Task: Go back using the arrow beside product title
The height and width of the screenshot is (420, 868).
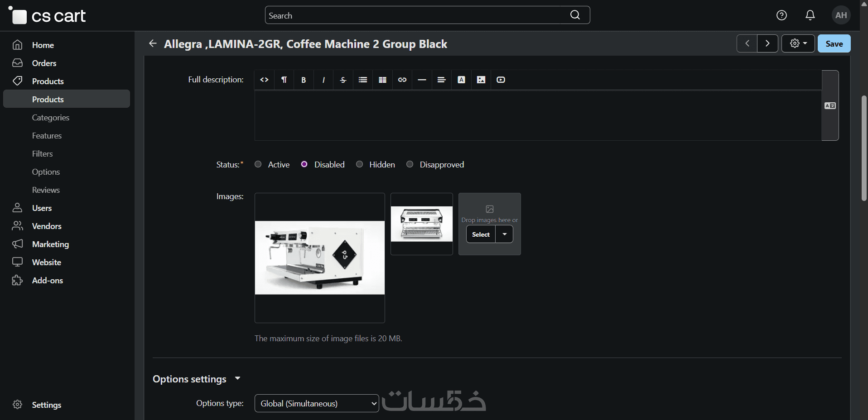Action: click(153, 43)
